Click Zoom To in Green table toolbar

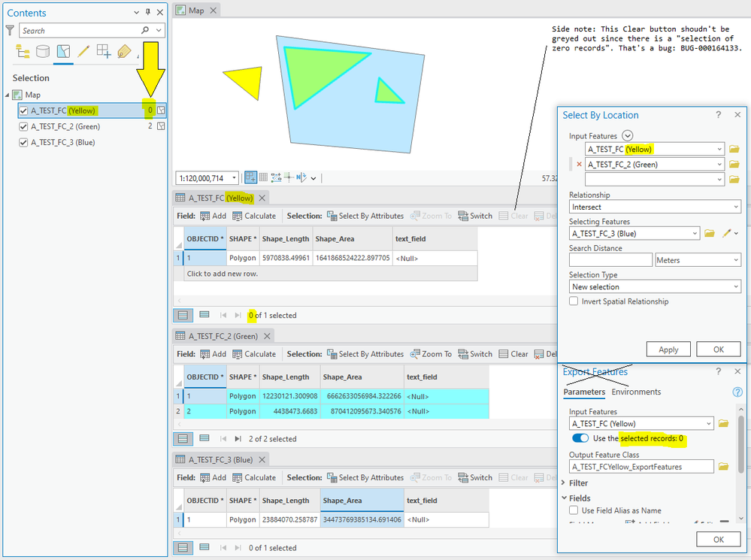pos(431,354)
